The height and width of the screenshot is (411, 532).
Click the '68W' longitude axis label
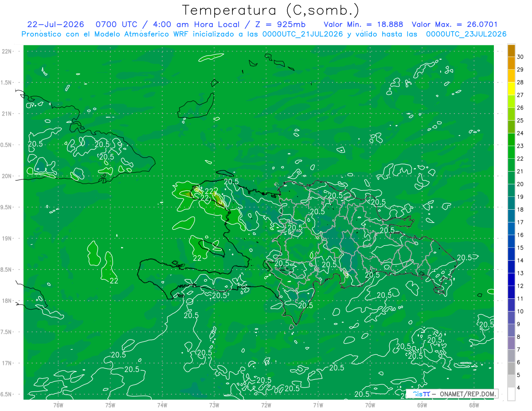[x=473, y=405]
